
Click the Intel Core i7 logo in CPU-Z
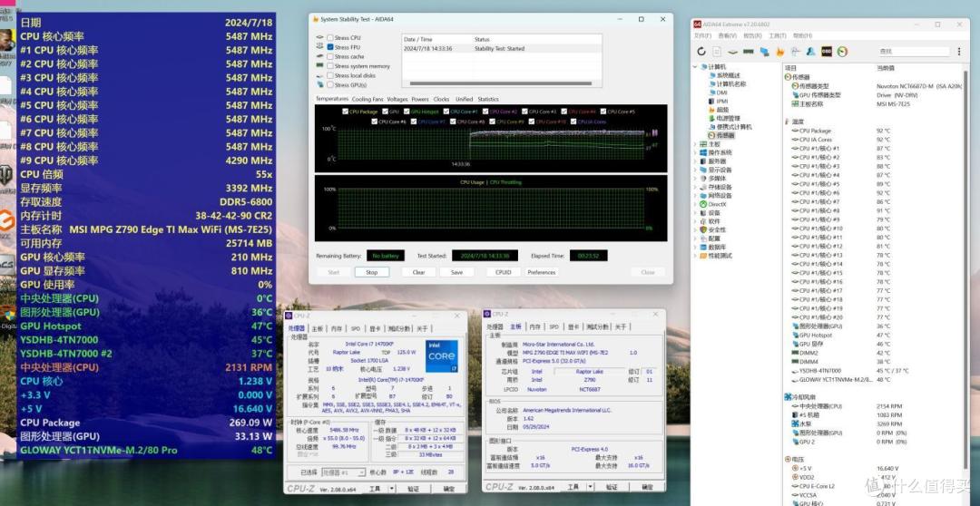point(442,356)
